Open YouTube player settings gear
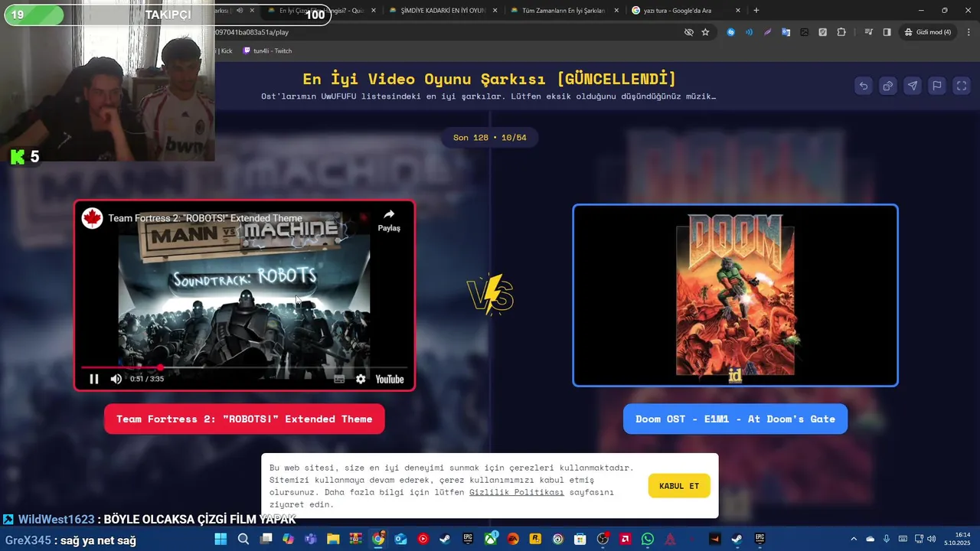 (x=361, y=379)
